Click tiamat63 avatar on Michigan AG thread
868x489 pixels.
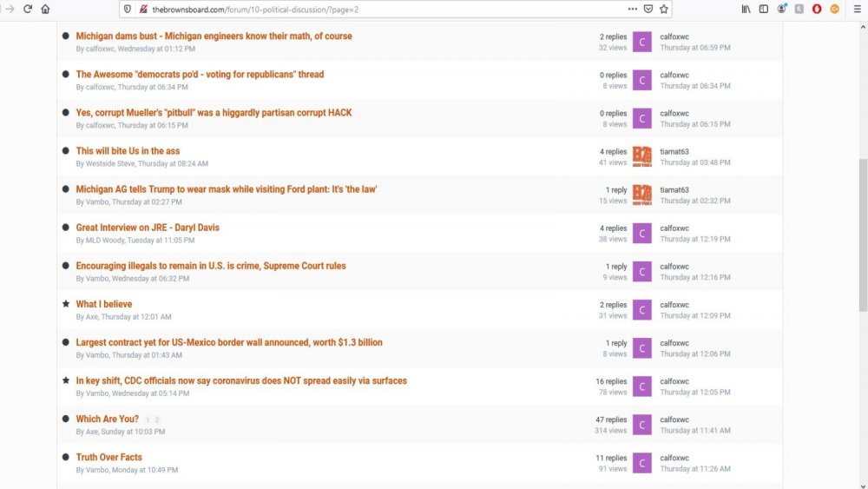click(x=642, y=195)
